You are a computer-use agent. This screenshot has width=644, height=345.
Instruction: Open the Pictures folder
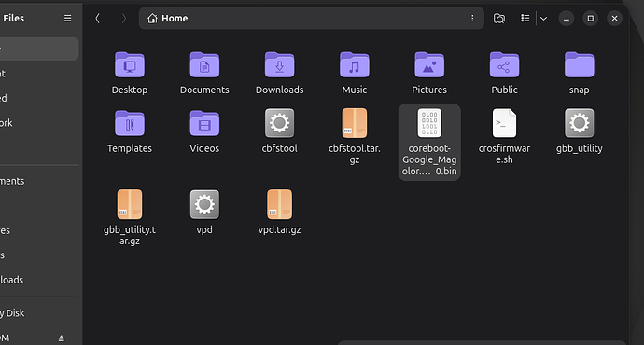coord(429,73)
